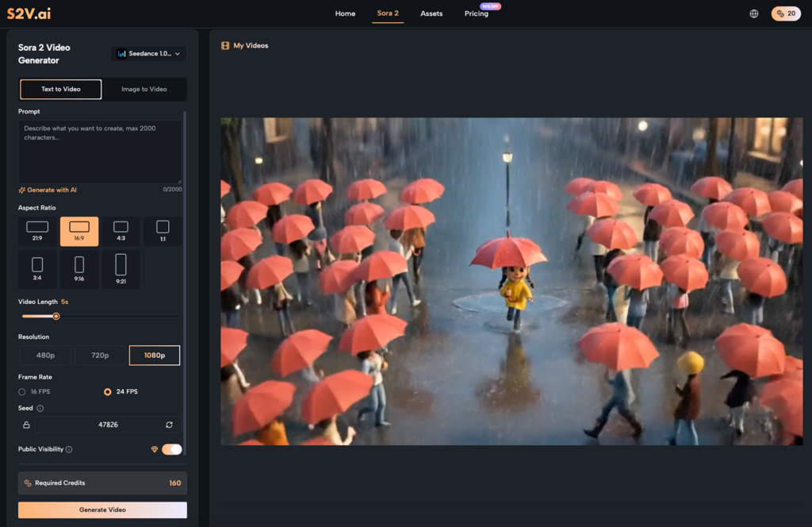Click the premium diamond icon
Image resolution: width=812 pixels, height=527 pixels.
tap(155, 449)
